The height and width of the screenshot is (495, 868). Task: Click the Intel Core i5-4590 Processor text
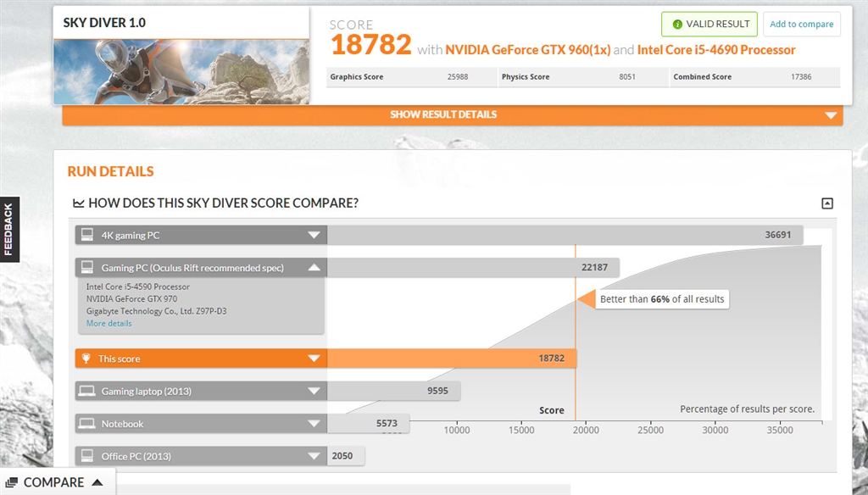click(x=138, y=286)
